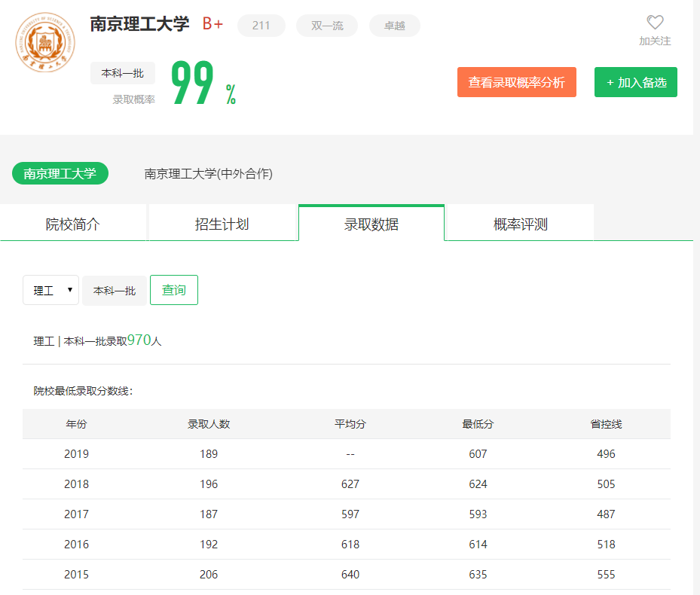
Task: Click the 196 enrollment cell for 2018
Action: pos(209,484)
